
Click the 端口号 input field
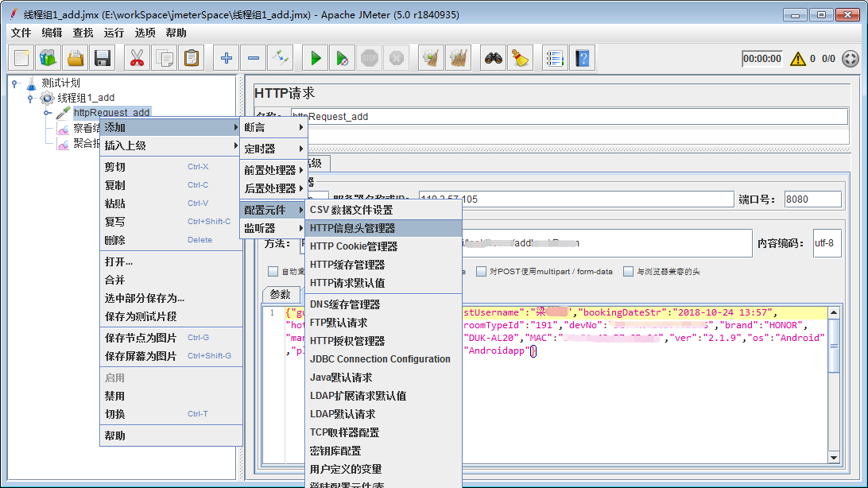[812, 199]
